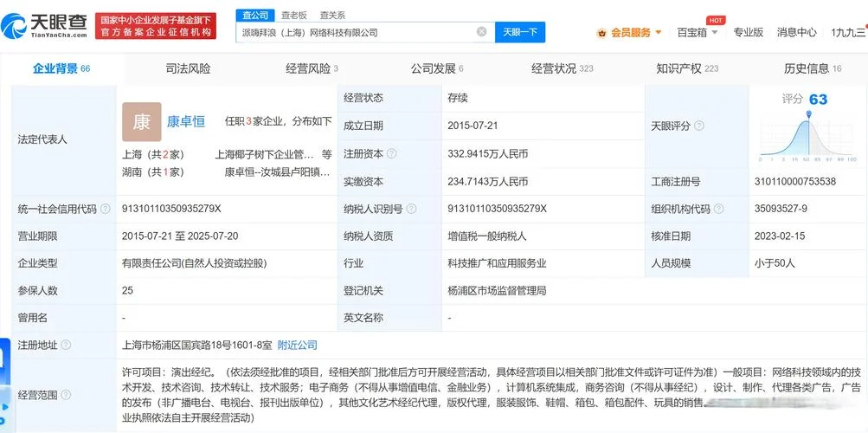Click the 康 avatar thumbnail

[x=142, y=122]
